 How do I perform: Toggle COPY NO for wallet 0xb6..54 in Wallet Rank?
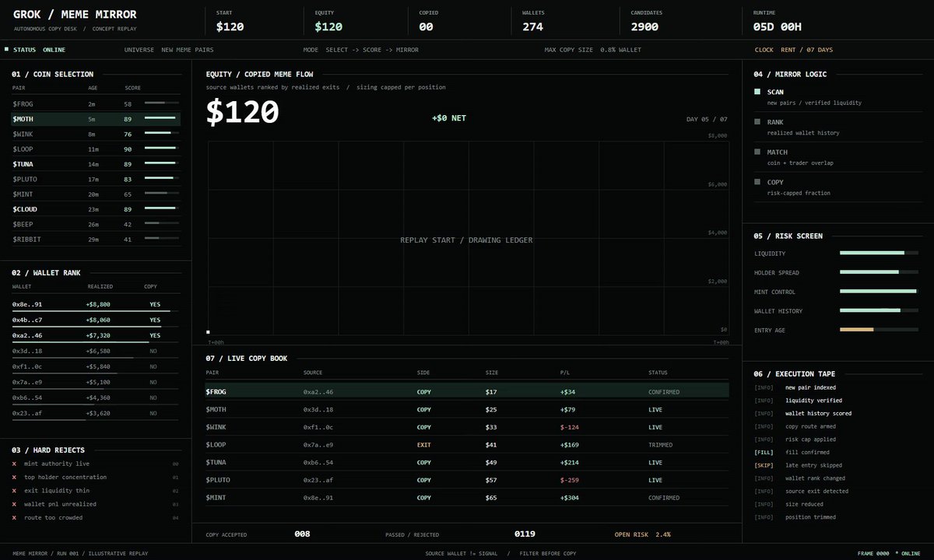tap(153, 397)
